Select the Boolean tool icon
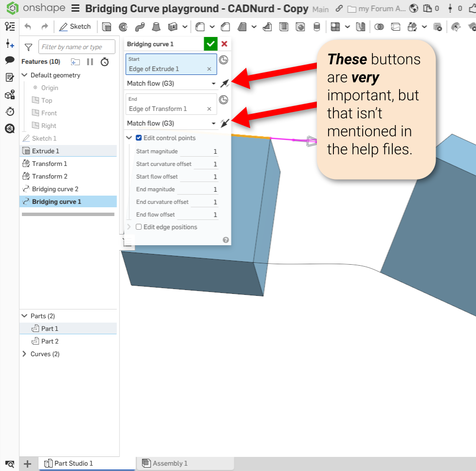The width and height of the screenshot is (476, 471). point(379,27)
